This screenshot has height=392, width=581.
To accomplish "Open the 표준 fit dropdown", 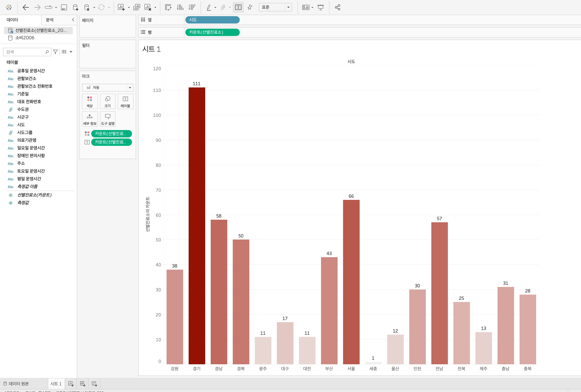I will pos(288,7).
